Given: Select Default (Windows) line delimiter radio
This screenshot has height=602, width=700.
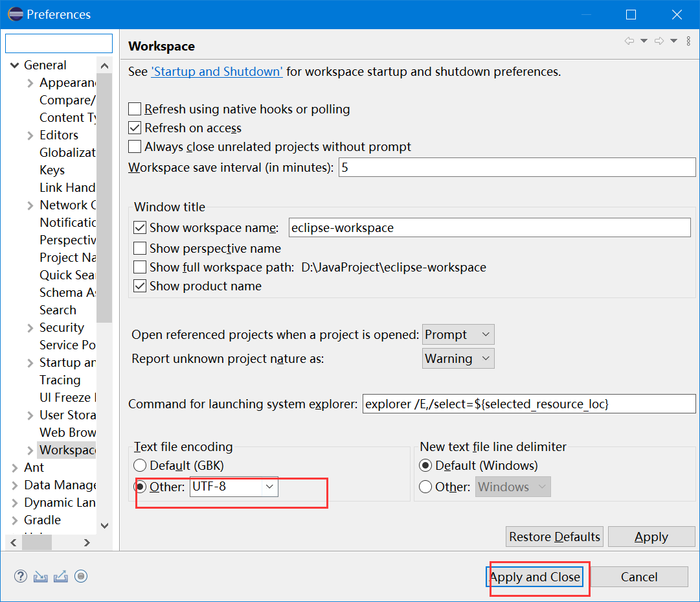Looking at the screenshot, I should (425, 465).
